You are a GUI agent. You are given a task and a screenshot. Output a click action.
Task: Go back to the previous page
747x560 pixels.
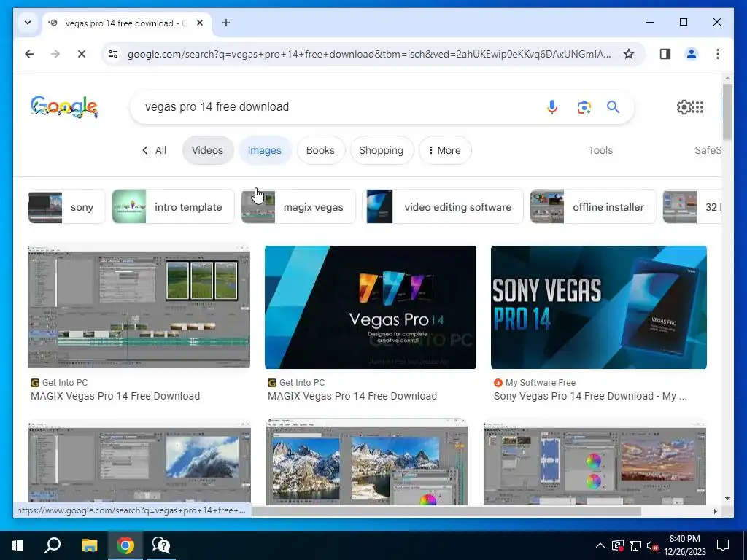coord(29,54)
